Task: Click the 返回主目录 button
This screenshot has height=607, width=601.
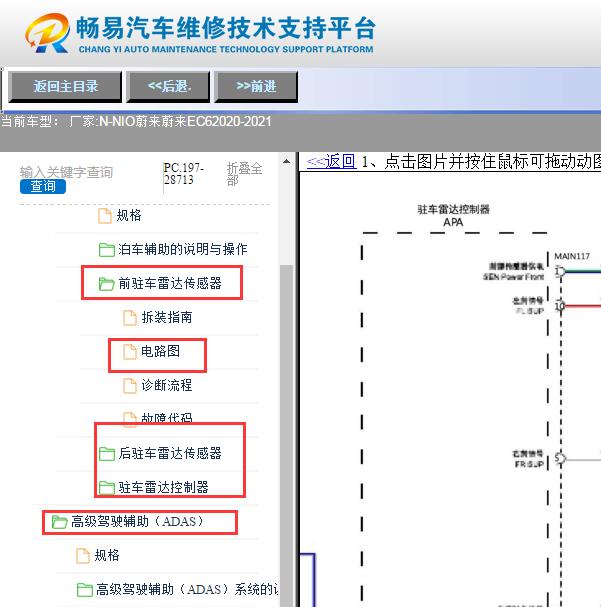Action: tap(65, 87)
